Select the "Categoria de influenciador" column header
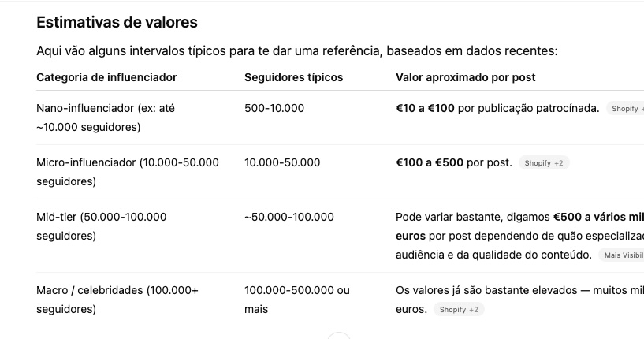The image size is (644, 339). [x=106, y=77]
